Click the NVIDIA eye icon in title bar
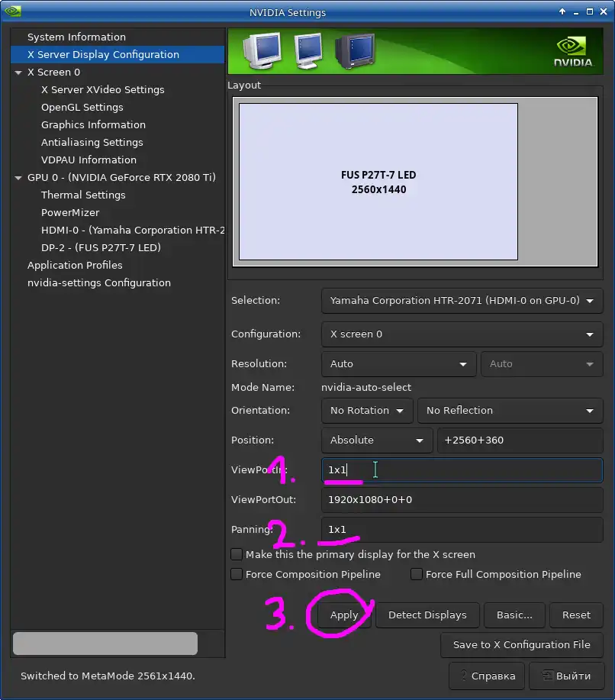 12,11
